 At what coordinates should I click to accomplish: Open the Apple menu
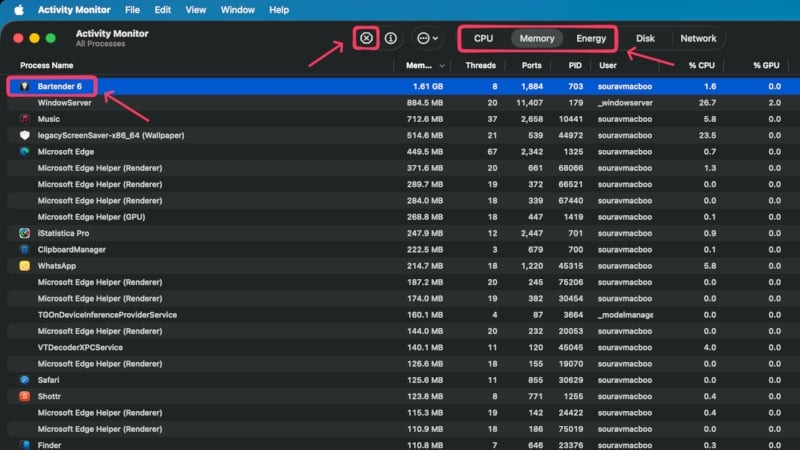tap(19, 10)
